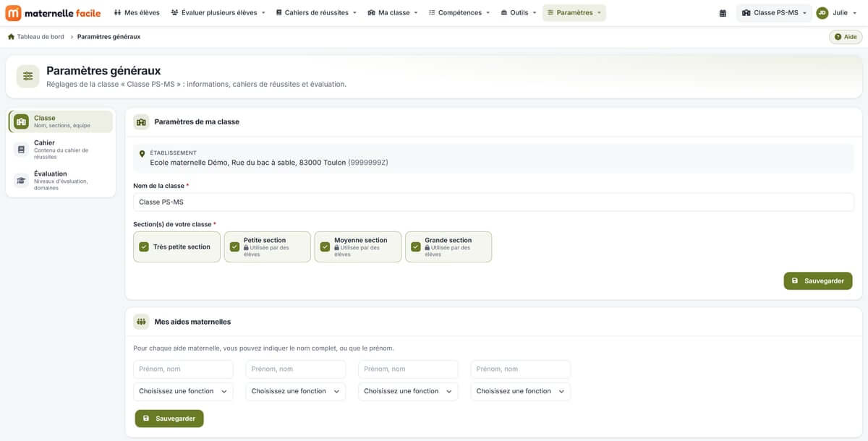Click the établissement location pin icon
Screen dimensions: 868x441
[x=142, y=153]
